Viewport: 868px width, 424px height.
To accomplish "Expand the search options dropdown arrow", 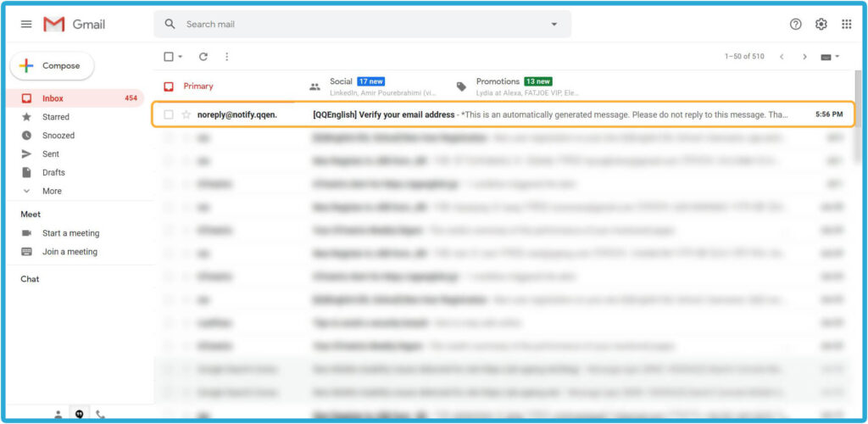I will coord(554,25).
